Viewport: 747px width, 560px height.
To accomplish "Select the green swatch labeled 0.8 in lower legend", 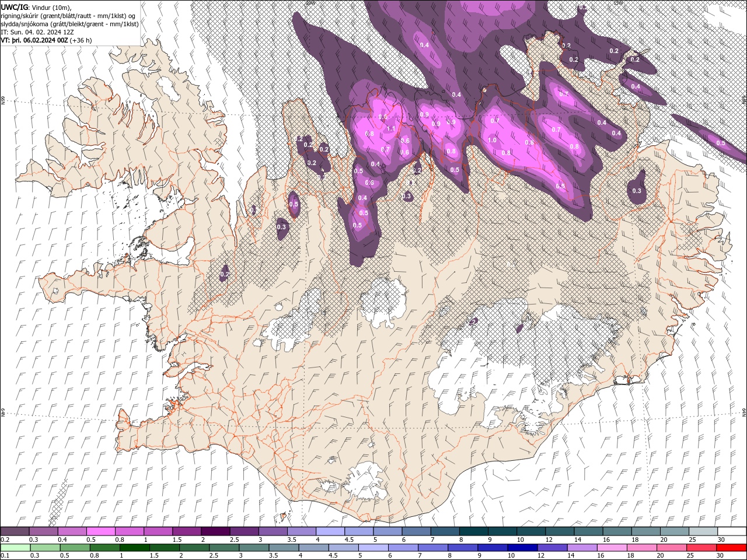I will click(x=105, y=548).
